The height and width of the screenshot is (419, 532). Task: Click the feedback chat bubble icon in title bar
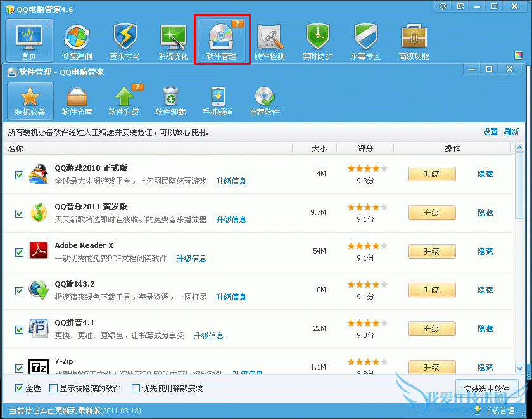pos(443,6)
